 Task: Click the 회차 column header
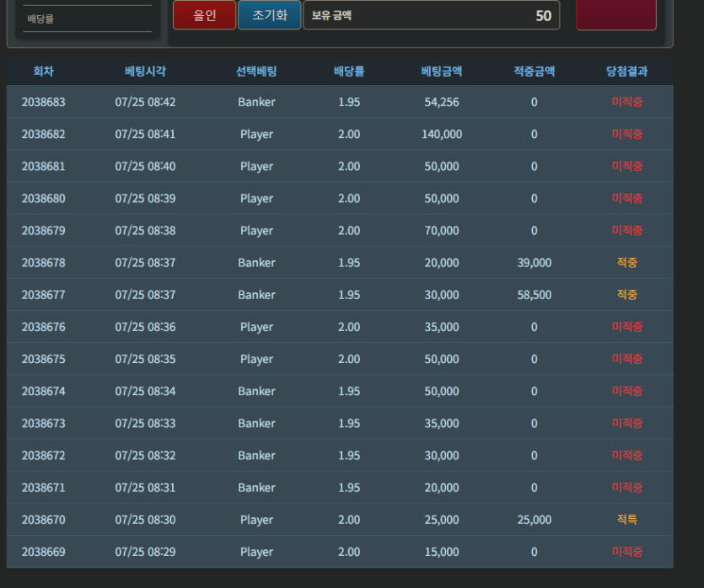(44, 71)
